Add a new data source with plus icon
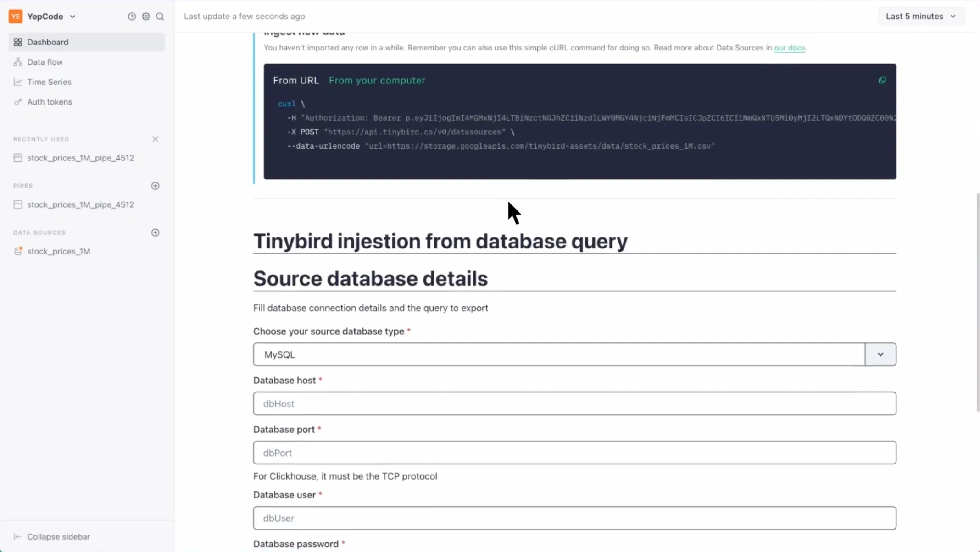 pyautogui.click(x=155, y=232)
